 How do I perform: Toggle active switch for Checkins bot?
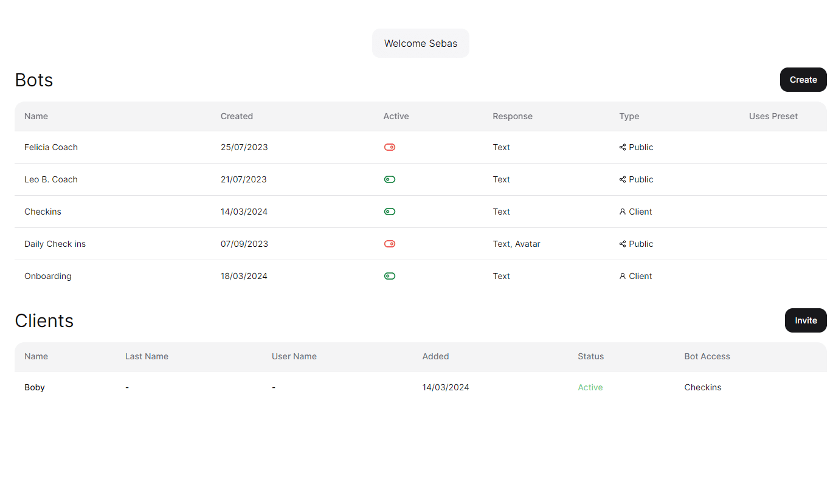coord(390,212)
